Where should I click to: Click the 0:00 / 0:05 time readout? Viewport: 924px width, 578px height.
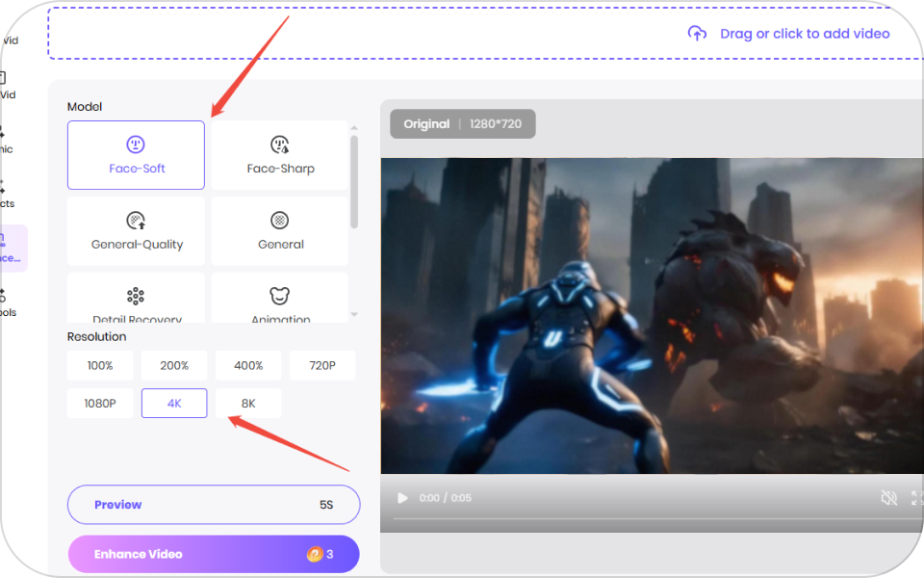point(445,498)
